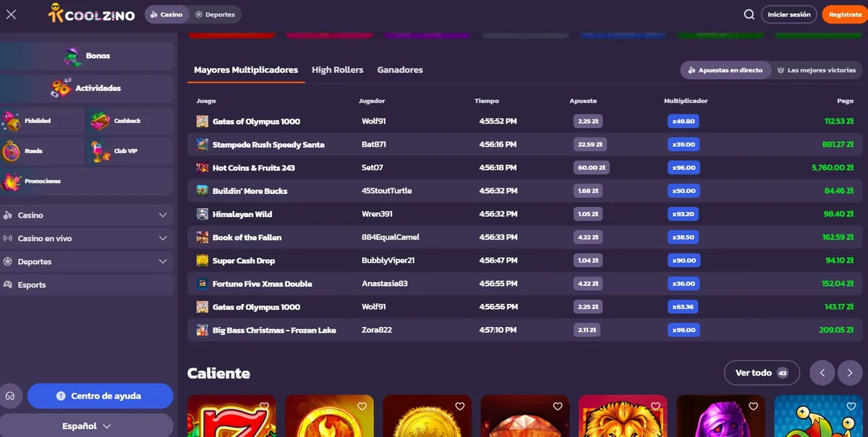Screen dimensions: 868x437
Task: Open the Fidelidad loyalty tile
Action: click(43, 121)
